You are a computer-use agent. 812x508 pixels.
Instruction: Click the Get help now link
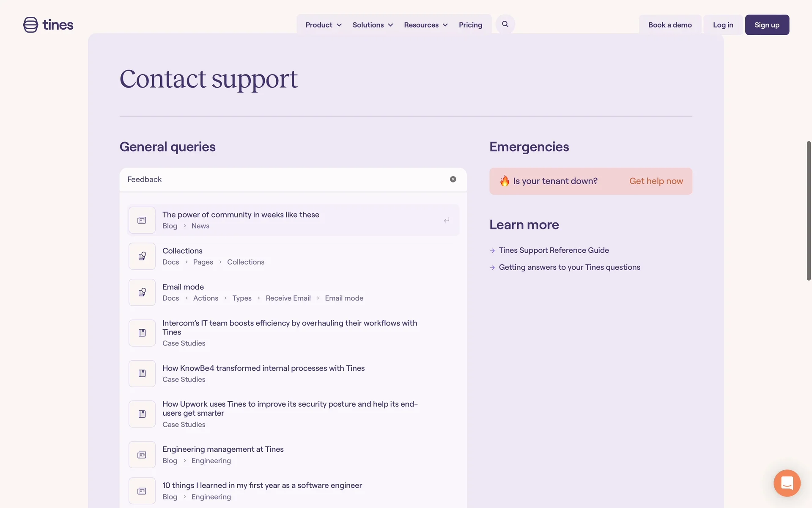coord(656,181)
